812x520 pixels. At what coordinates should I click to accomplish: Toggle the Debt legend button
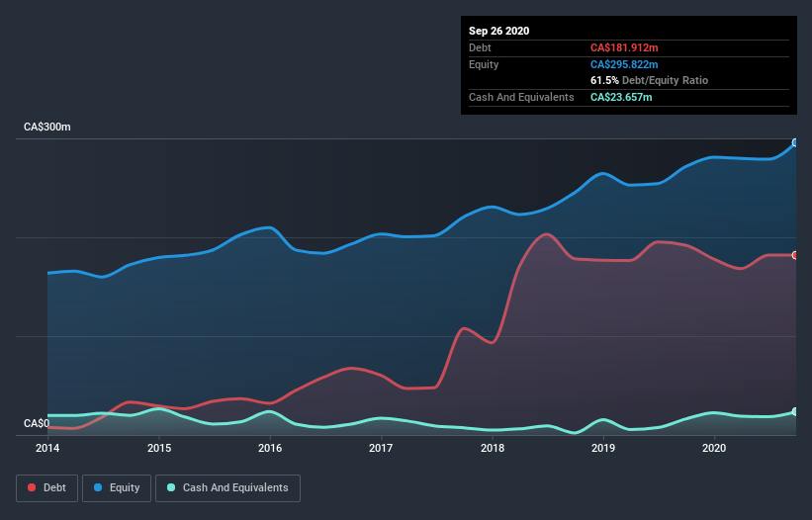[x=46, y=488]
